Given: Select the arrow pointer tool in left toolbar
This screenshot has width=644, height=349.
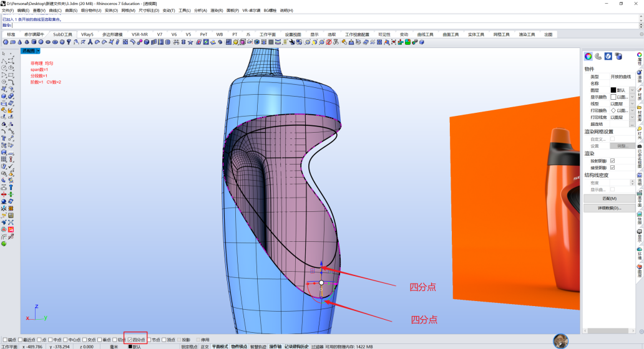Looking at the screenshot, I should click(x=4, y=54).
